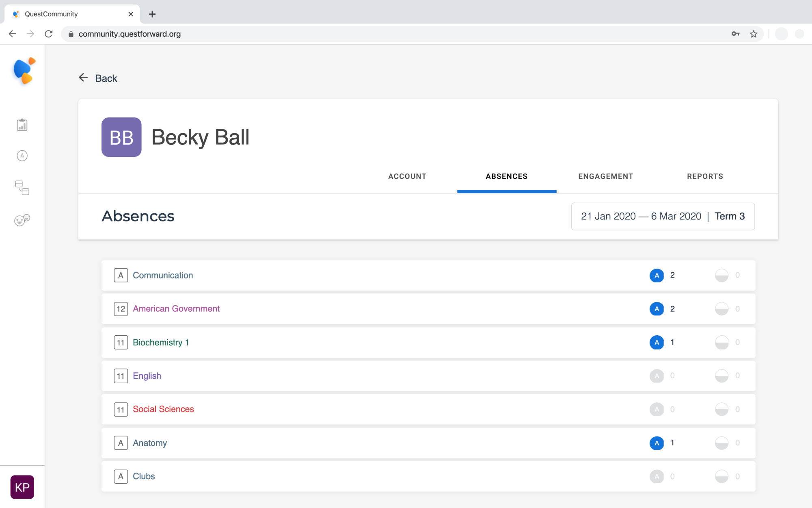Bookmark this page with the star icon
Image resolution: width=812 pixels, height=508 pixels.
coord(754,34)
